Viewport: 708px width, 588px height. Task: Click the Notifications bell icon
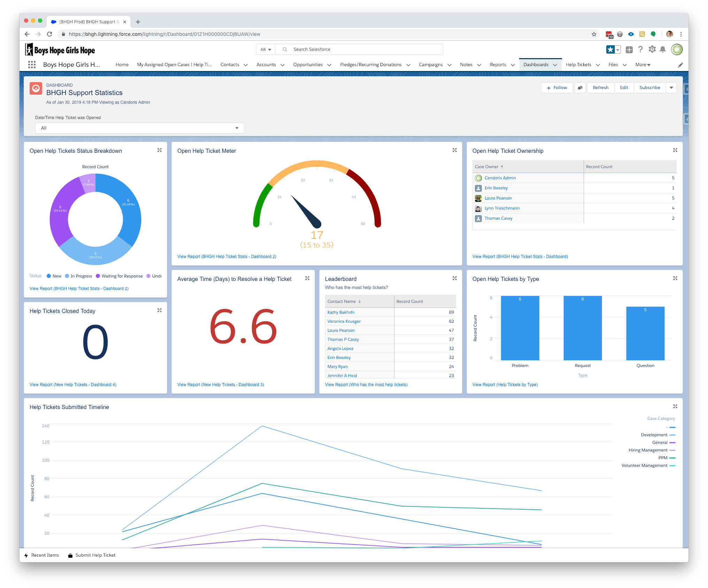pos(663,49)
